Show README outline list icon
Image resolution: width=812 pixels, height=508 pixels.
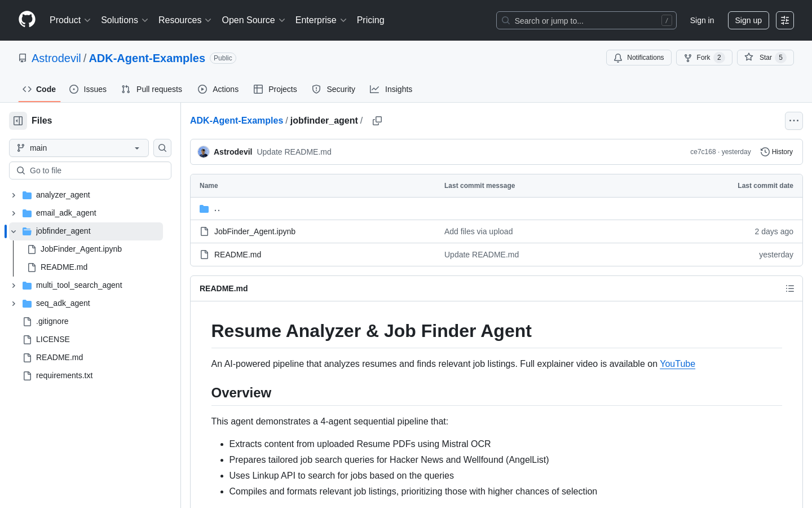(790, 288)
